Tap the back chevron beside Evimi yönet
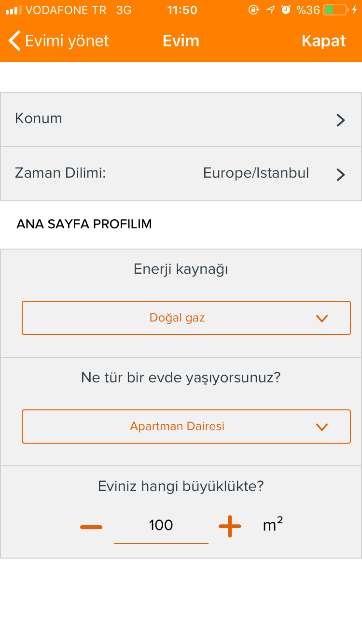Screen dimensions: 362x644 click(x=15, y=41)
